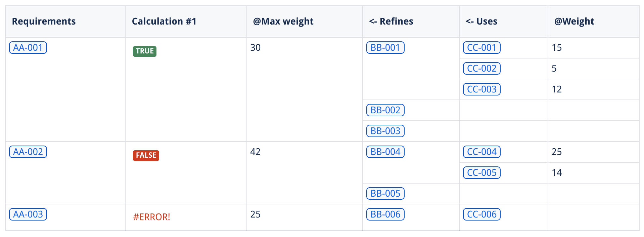Open the BB-003 issue link
This screenshot has height=237, width=644.
click(385, 131)
